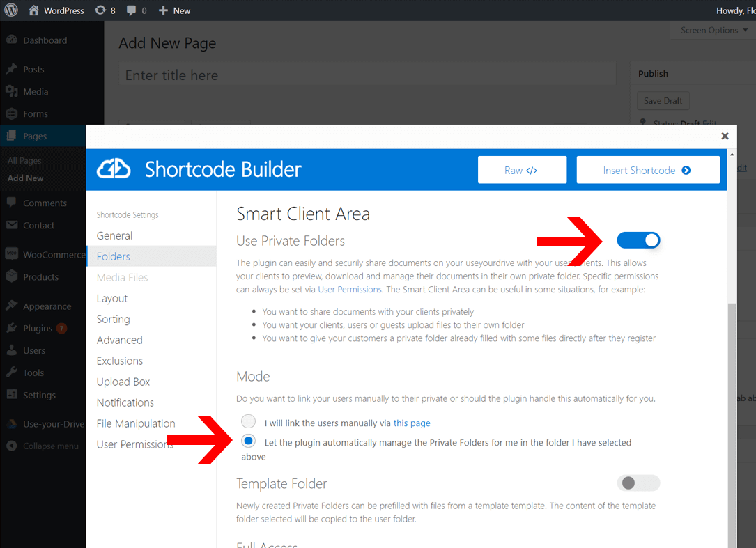Screen dimensions: 756x548
Task: Click the 'Add New Page' heading
Action: click(167, 43)
